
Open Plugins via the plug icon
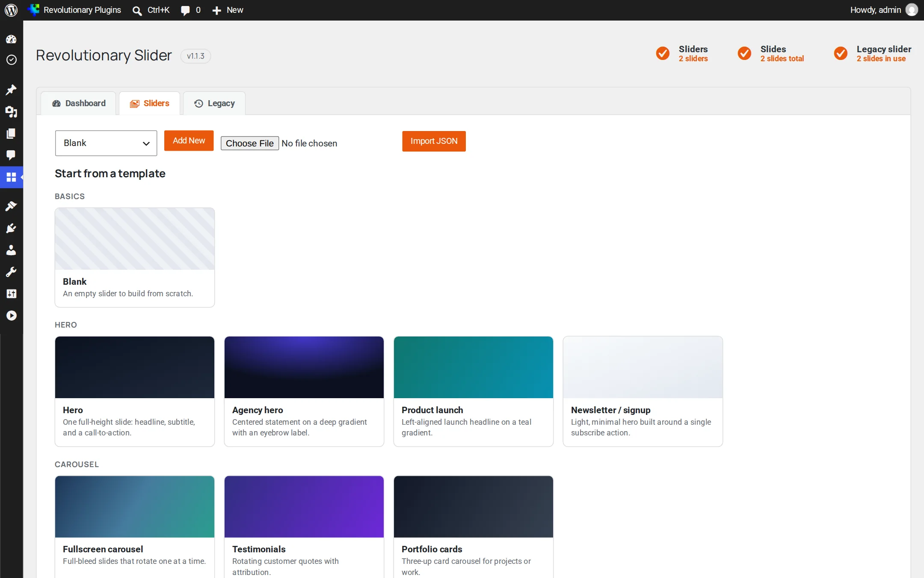11,228
